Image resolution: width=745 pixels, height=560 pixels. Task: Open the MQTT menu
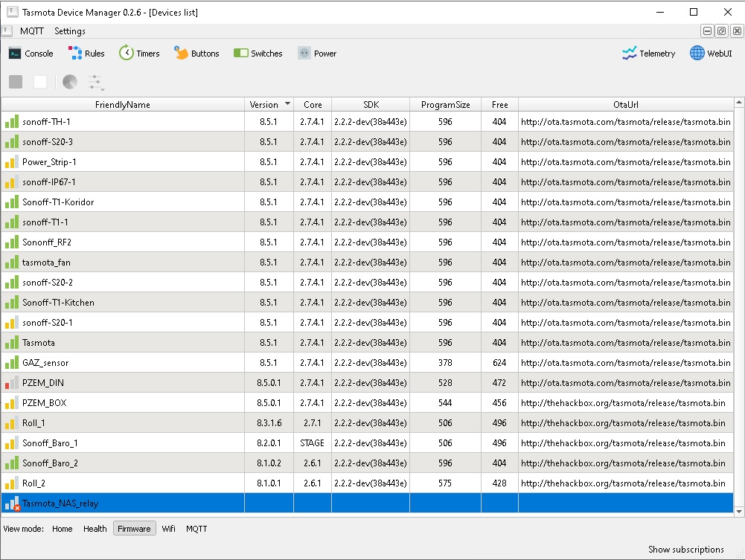pyautogui.click(x=32, y=31)
